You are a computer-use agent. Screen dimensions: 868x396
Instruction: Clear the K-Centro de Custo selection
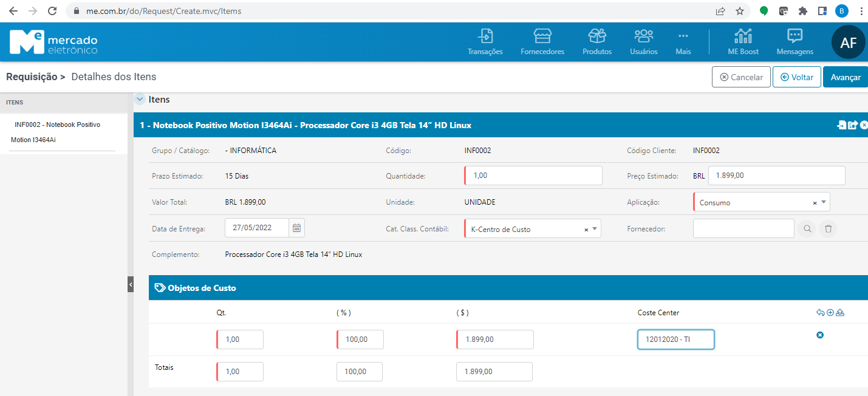pyautogui.click(x=586, y=230)
